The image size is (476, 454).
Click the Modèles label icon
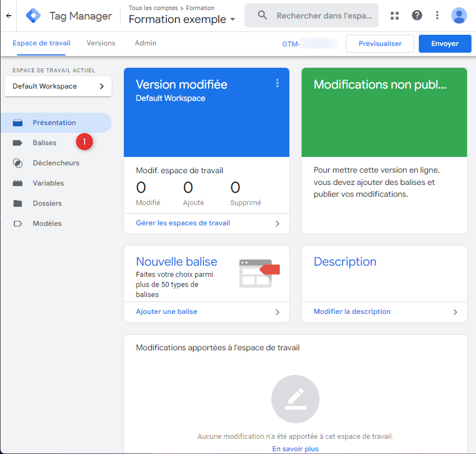click(x=17, y=224)
